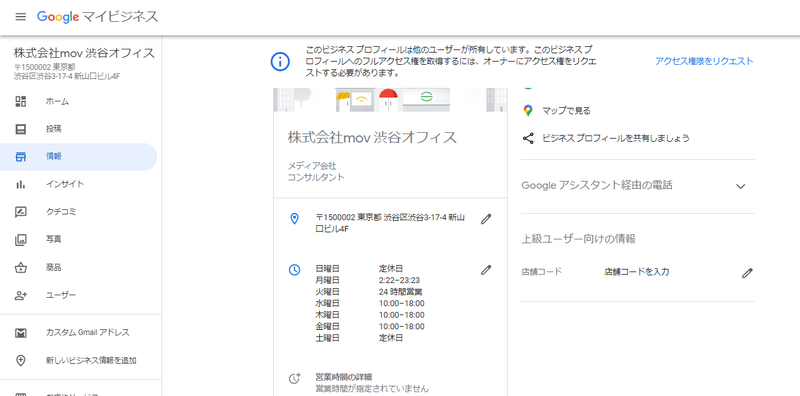Open カスタム Gmail アドレス
Viewport: 800px width, 396px height.
click(78, 333)
